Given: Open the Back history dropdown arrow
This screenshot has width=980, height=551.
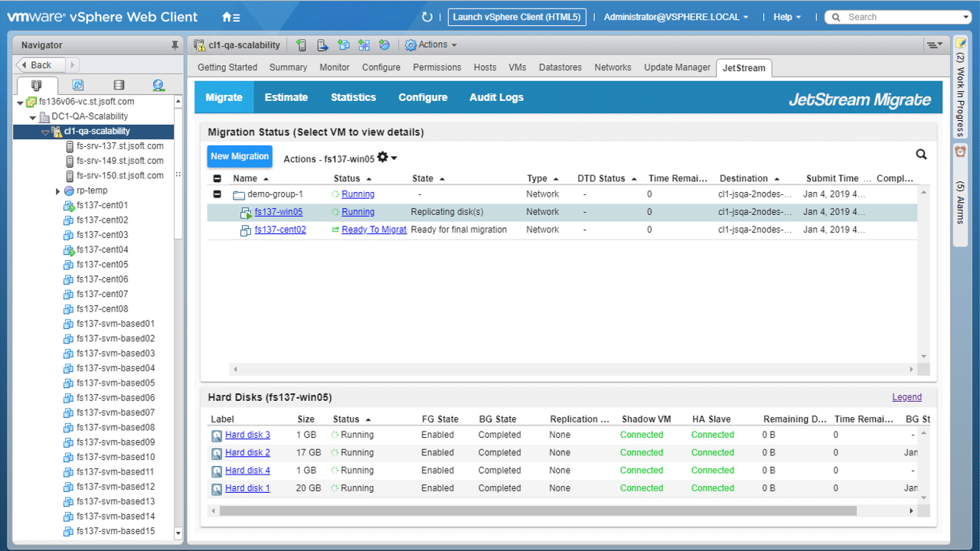Looking at the screenshot, I should click(73, 65).
